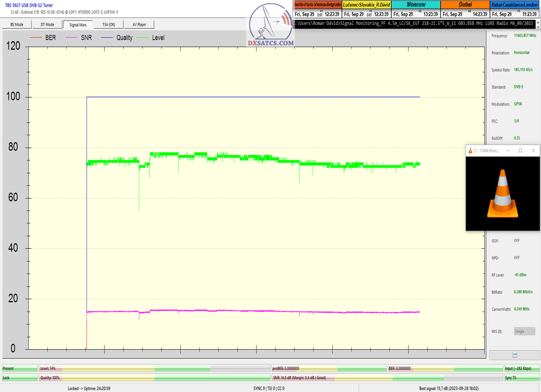Switch to BS Mode tab

click(x=17, y=24)
